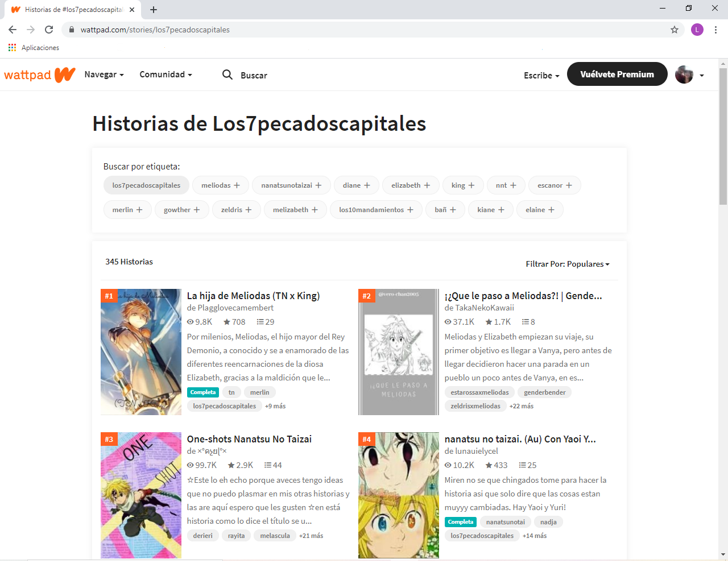Add the diane tag filter
Screen dimensions: 728x563
point(357,185)
